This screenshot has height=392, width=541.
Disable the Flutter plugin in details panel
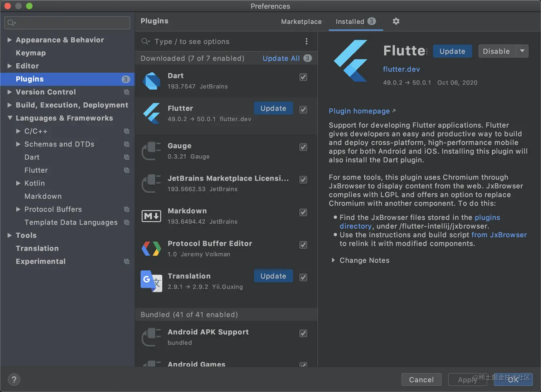coord(497,51)
